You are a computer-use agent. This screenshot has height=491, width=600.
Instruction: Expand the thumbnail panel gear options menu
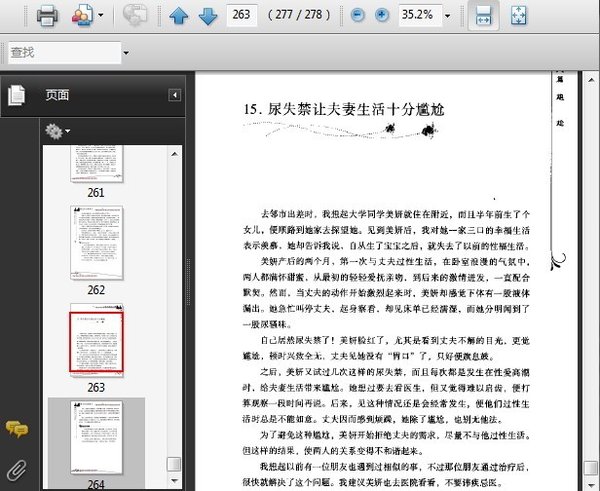pos(57,131)
